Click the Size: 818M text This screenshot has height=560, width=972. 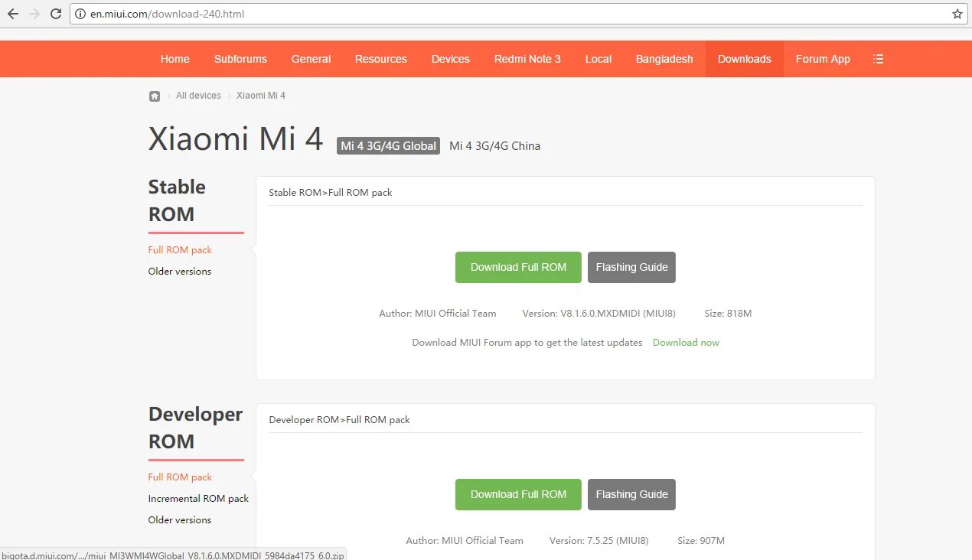coord(728,314)
